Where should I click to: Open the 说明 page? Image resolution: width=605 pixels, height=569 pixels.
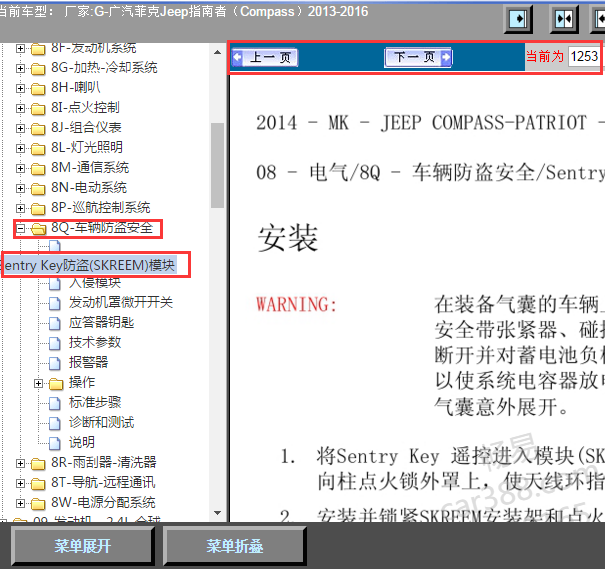point(82,442)
